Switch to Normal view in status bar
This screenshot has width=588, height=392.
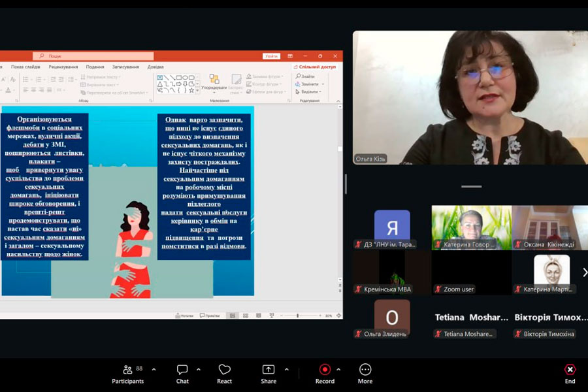[233, 316]
